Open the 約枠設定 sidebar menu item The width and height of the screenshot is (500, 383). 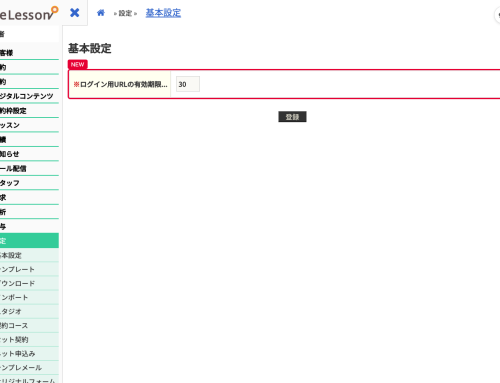[29, 111]
